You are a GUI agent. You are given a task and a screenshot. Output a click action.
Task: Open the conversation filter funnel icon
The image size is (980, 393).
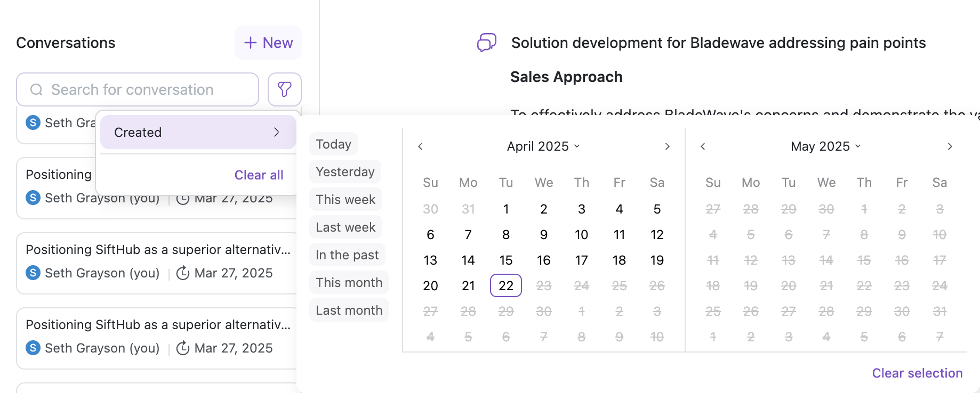pyautogui.click(x=284, y=89)
